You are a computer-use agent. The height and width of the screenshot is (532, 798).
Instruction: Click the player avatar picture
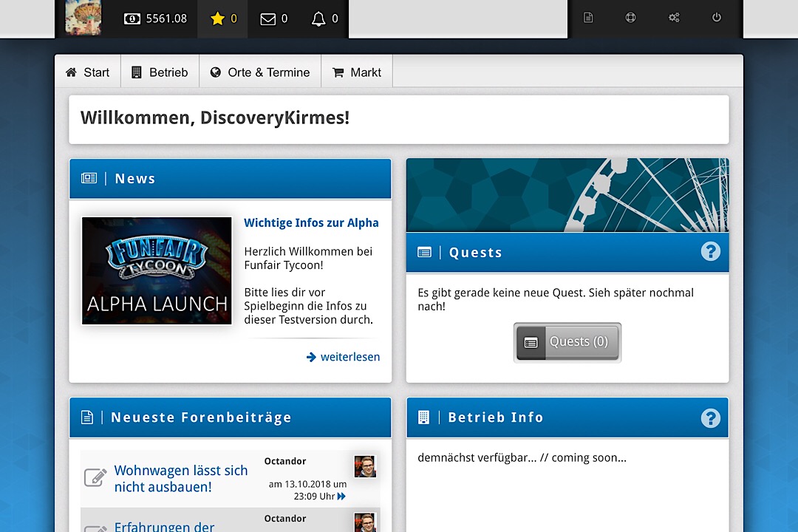83,18
